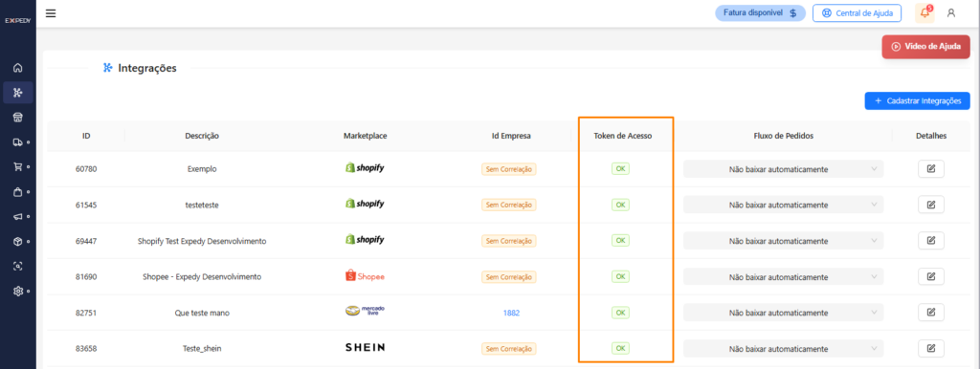Click the Shopee logo in row 81690
This screenshot has height=369, width=980.
365,276
